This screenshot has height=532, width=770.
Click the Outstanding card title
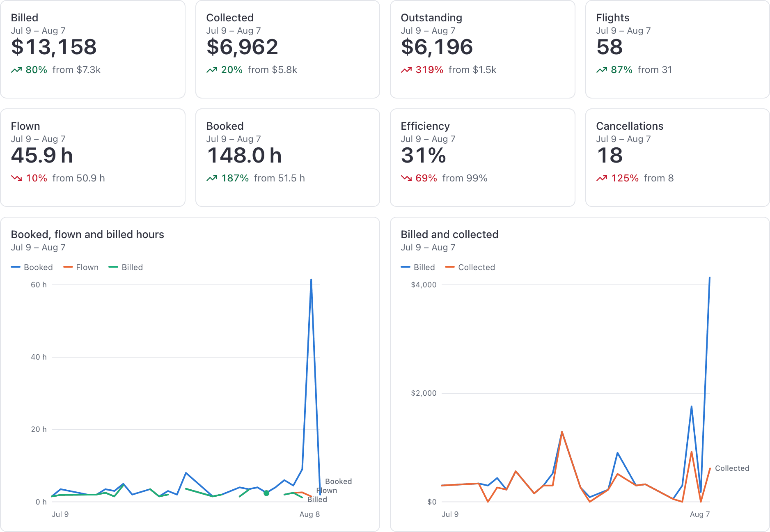[x=431, y=18]
